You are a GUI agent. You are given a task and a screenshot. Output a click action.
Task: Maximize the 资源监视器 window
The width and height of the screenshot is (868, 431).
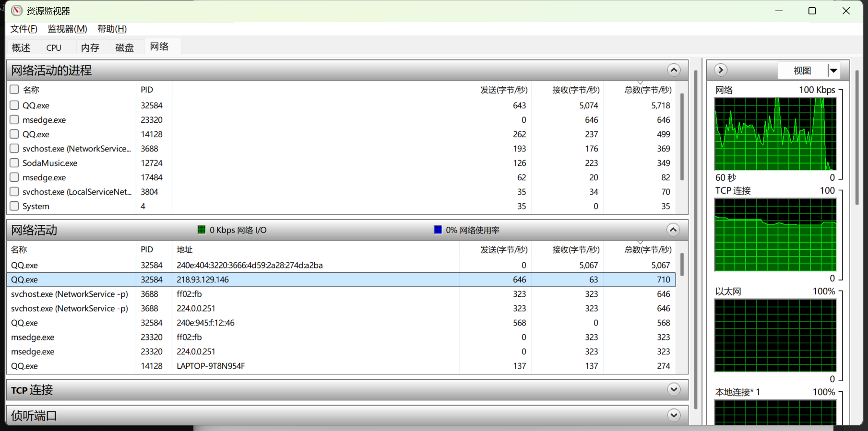(x=812, y=11)
